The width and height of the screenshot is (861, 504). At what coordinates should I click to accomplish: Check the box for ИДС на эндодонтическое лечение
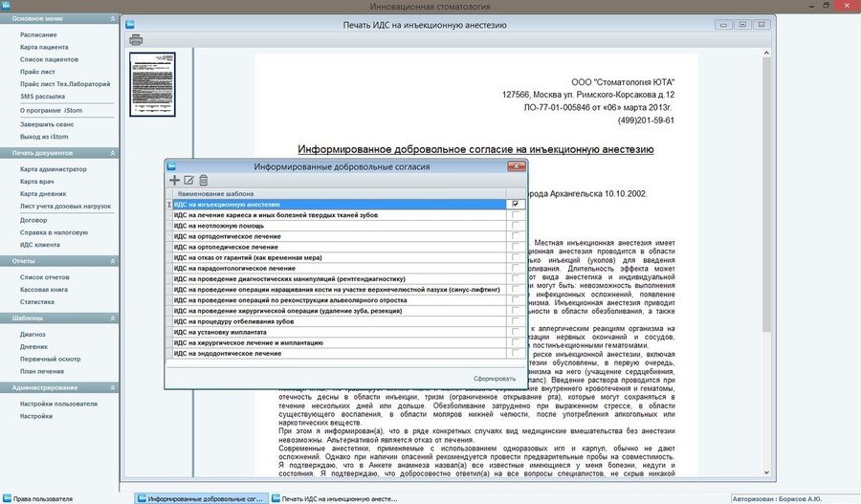(x=515, y=353)
